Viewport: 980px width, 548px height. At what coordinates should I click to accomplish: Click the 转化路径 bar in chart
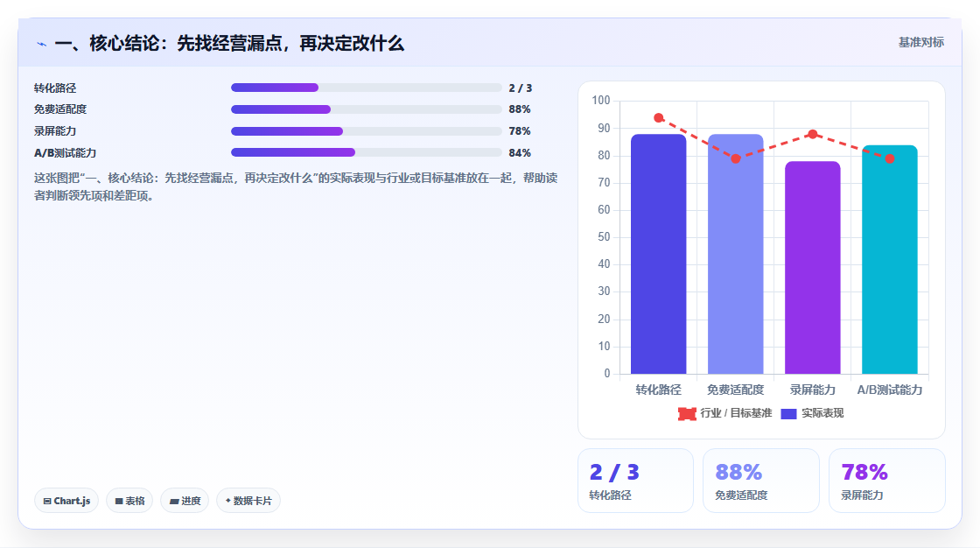658,254
